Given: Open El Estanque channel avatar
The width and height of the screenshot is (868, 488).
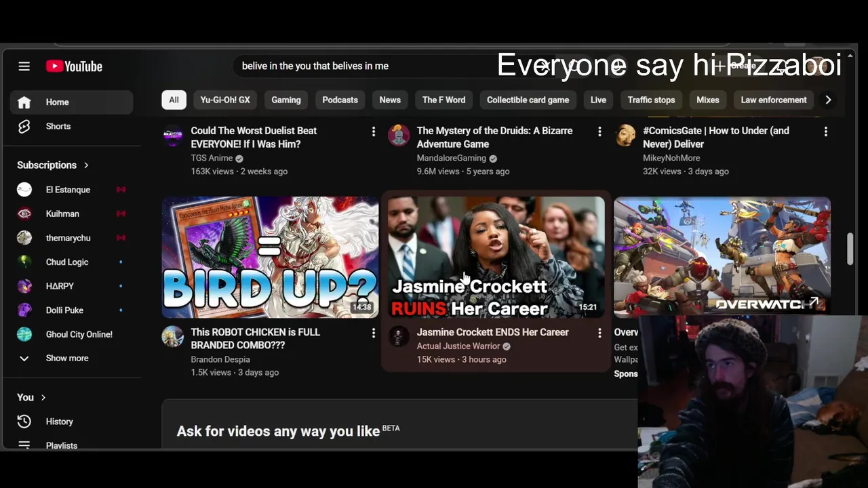Looking at the screenshot, I should point(24,190).
